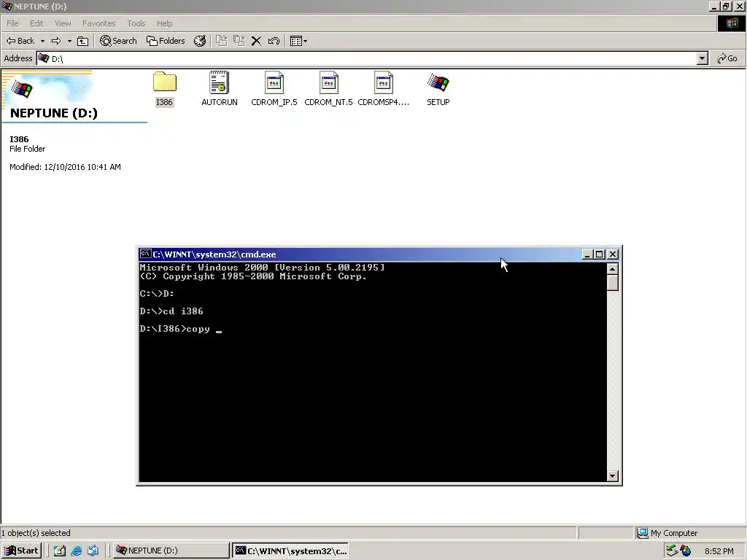Minimize the cmd.exe window
The image size is (747, 560).
[587, 254]
